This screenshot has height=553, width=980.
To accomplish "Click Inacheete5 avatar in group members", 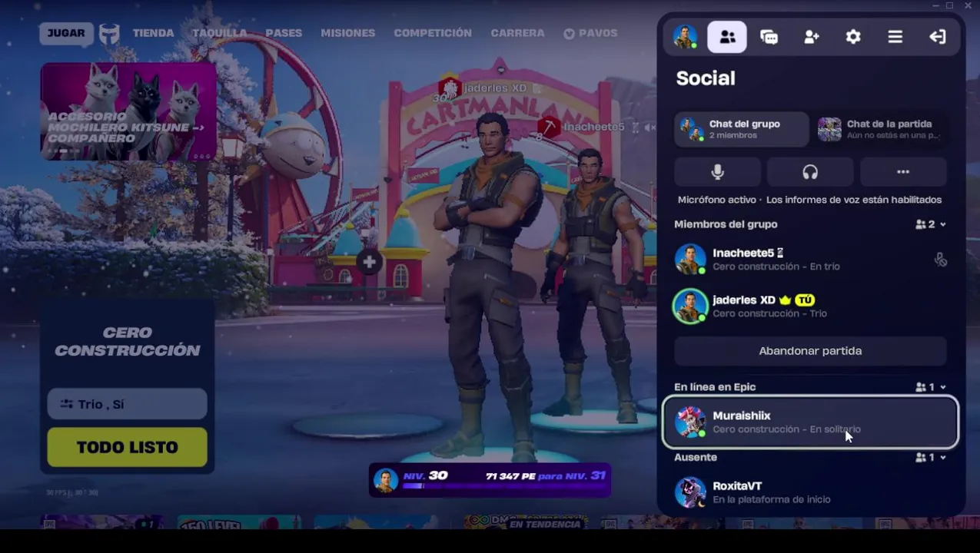I will 690,260.
